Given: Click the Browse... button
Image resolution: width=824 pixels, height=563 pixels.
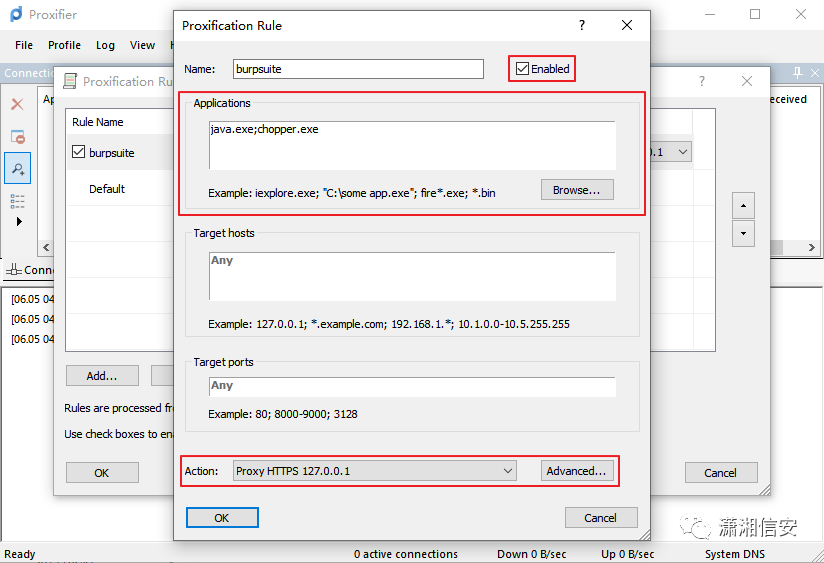Looking at the screenshot, I should click(577, 190).
